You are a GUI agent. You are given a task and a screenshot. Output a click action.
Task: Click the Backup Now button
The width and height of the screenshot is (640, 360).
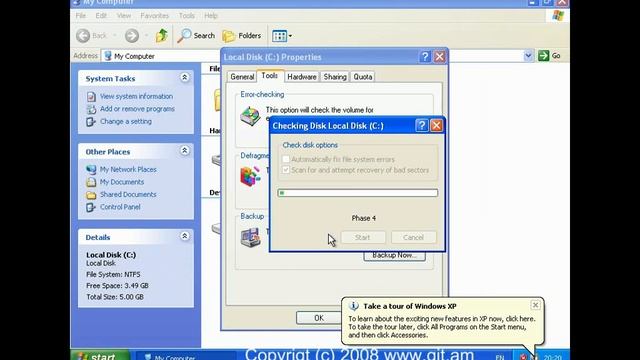[394, 256]
